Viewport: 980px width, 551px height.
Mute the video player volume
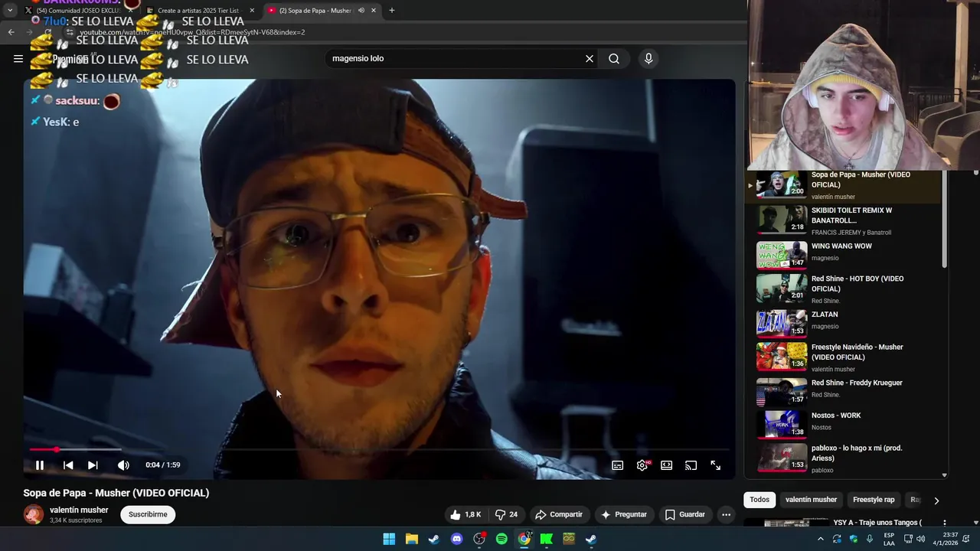coord(123,465)
